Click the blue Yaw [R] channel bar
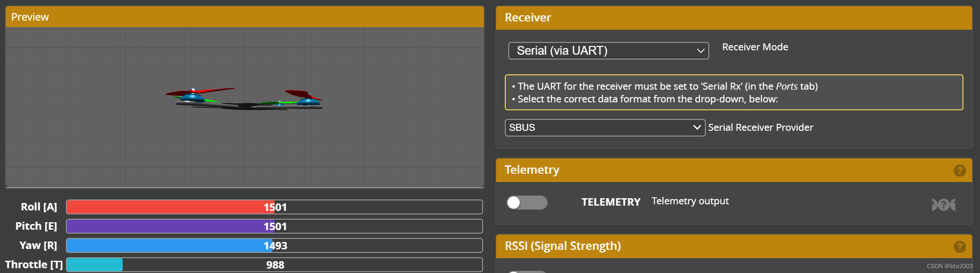 [169, 245]
